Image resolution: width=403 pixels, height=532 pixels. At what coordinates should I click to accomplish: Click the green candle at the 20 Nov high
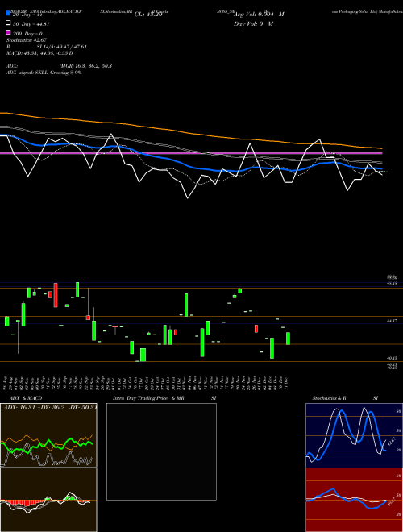pyautogui.click(x=240, y=291)
